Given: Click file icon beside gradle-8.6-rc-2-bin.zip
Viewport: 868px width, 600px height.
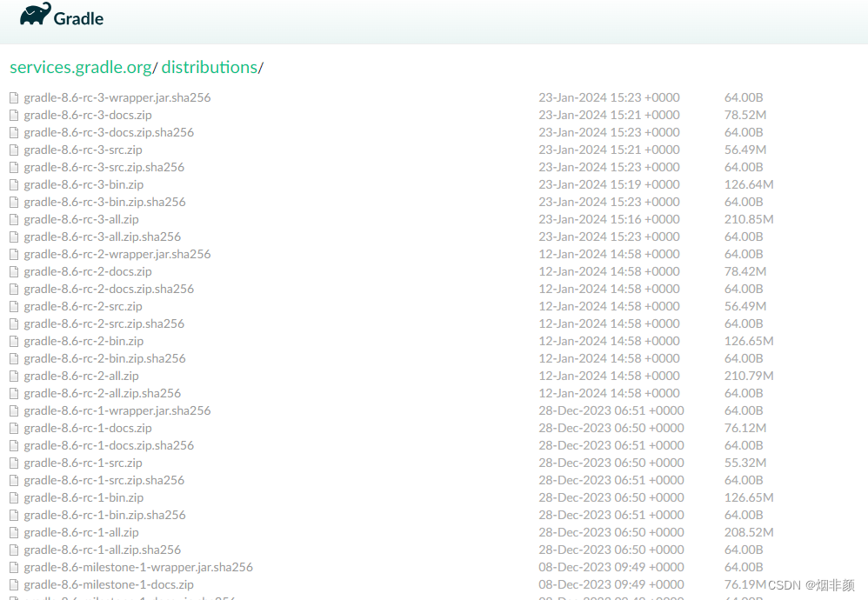Looking at the screenshot, I should click(x=15, y=342).
